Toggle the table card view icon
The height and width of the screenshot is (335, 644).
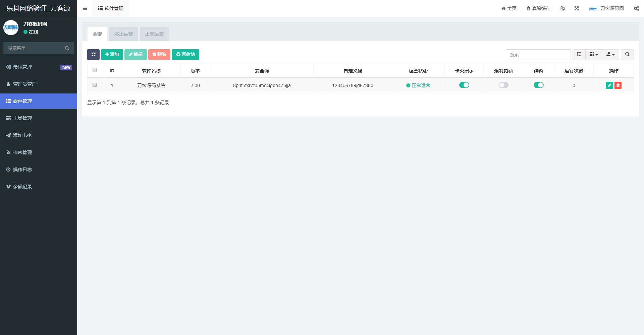click(579, 55)
